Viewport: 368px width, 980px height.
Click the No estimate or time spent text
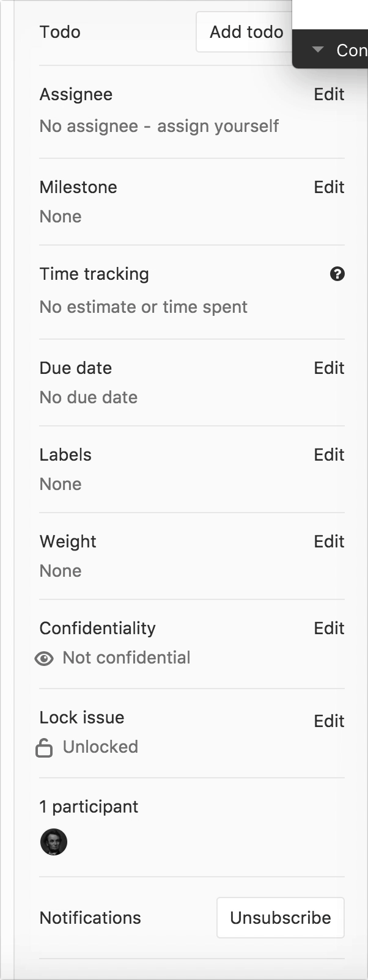[143, 307]
